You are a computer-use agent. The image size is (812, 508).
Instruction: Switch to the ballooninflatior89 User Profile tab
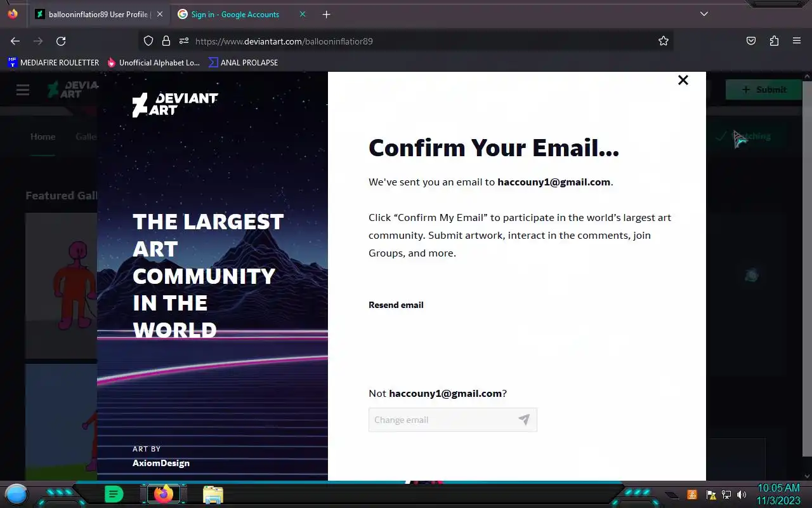coord(98,14)
